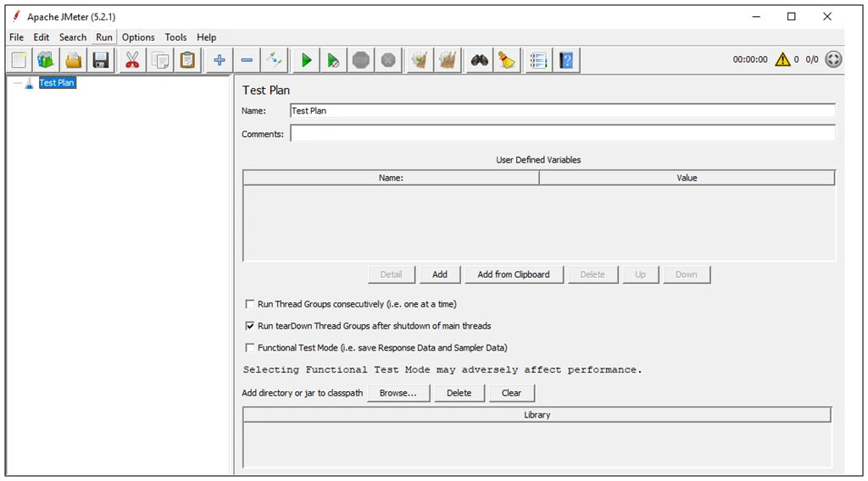
Task: Start the test with green arrow
Action: pos(306,60)
